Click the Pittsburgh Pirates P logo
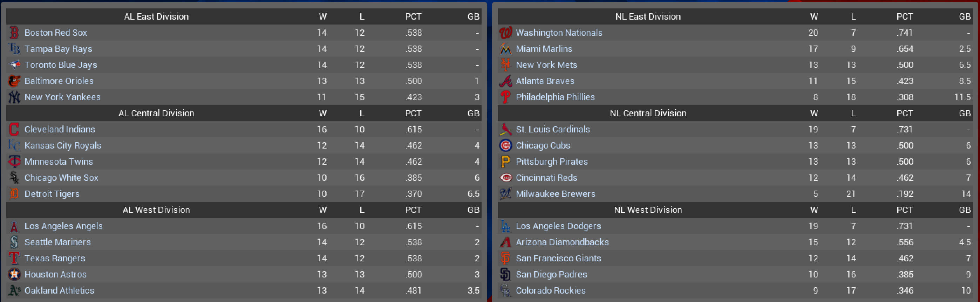The height and width of the screenshot is (302, 980). tap(505, 162)
